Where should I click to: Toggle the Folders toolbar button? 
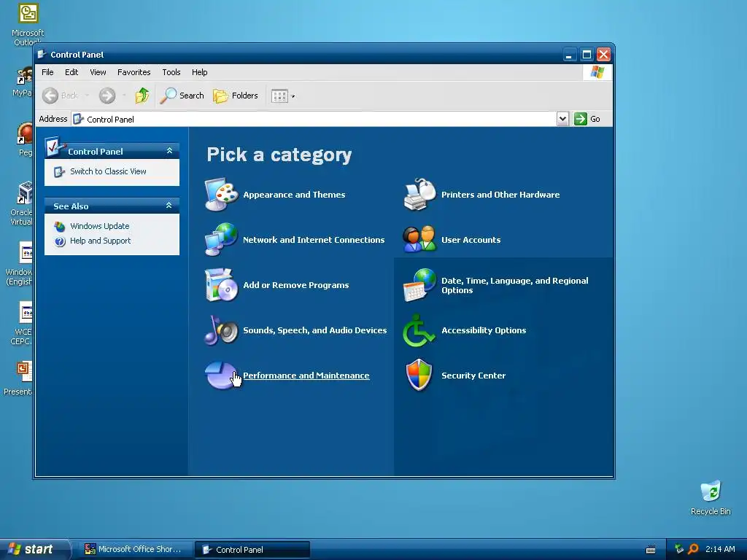point(236,96)
